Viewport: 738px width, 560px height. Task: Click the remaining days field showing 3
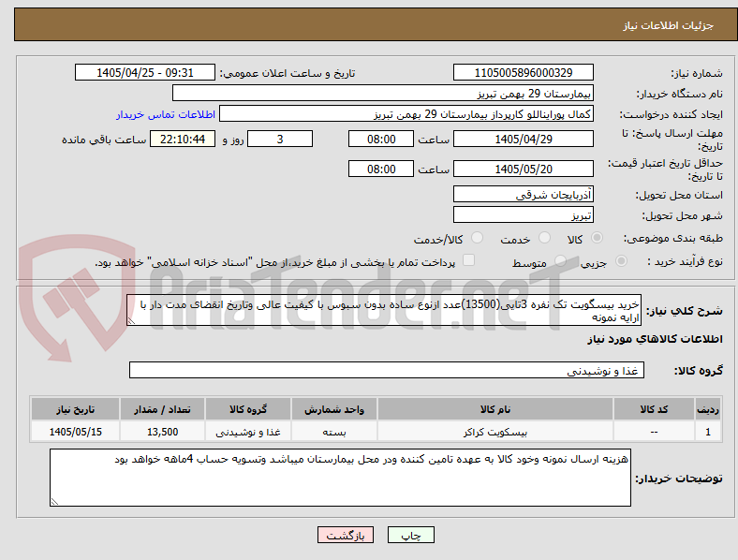click(280, 139)
